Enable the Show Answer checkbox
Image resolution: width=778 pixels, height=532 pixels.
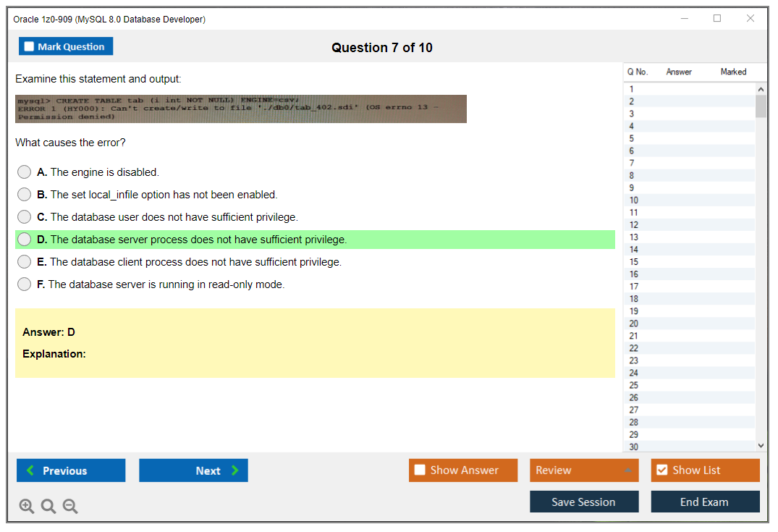click(420, 470)
